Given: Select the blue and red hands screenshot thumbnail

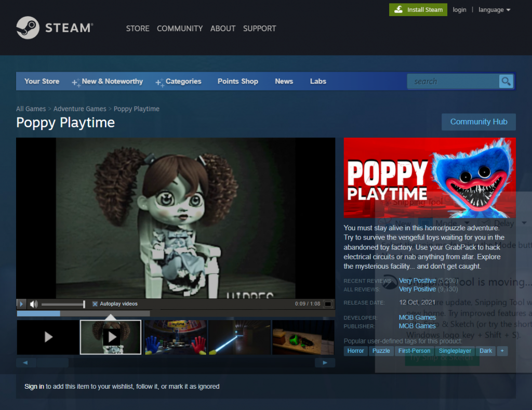Looking at the screenshot, I should tap(176, 337).
